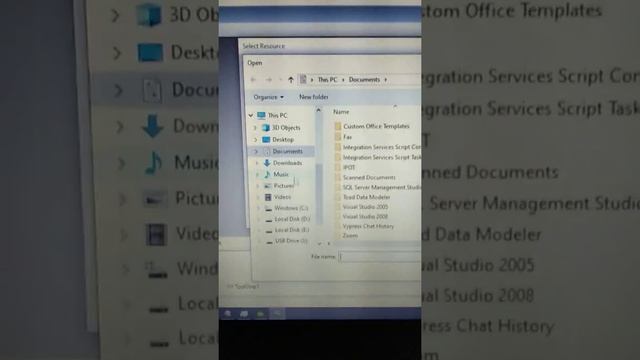Click the Fax folder icon
640x360 pixels.
(338, 137)
